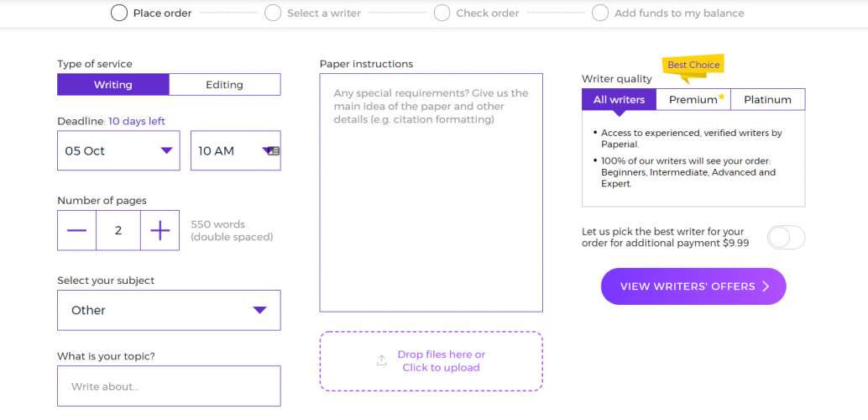Click to upload files link
This screenshot has width=868, height=420.
coord(441,368)
